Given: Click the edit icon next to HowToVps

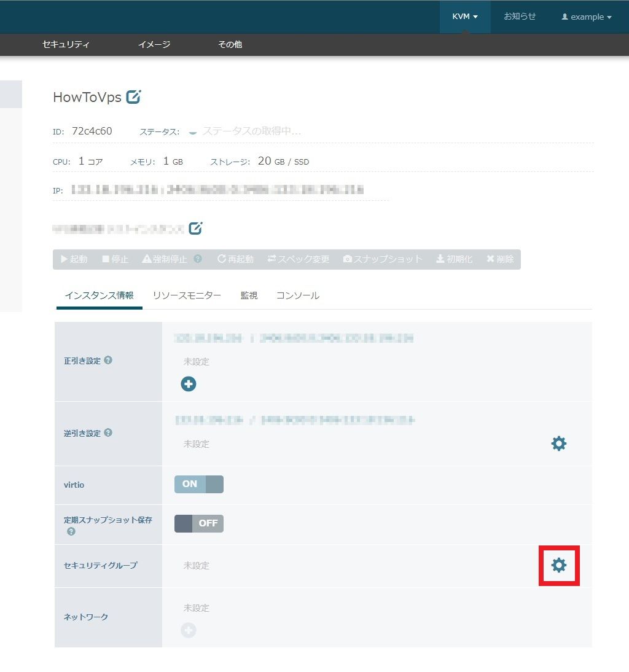Looking at the screenshot, I should (133, 97).
